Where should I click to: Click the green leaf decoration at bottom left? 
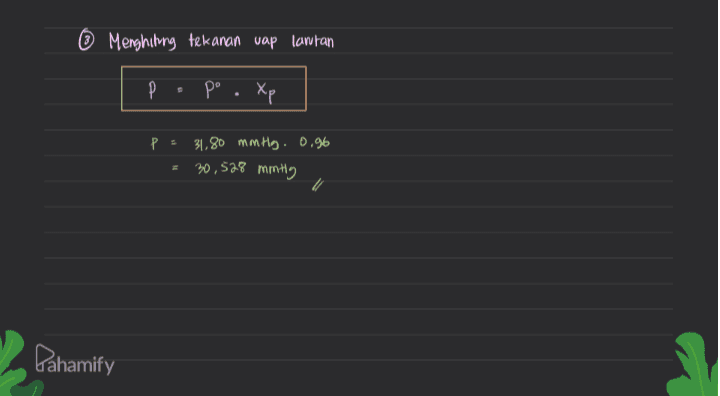17,364
